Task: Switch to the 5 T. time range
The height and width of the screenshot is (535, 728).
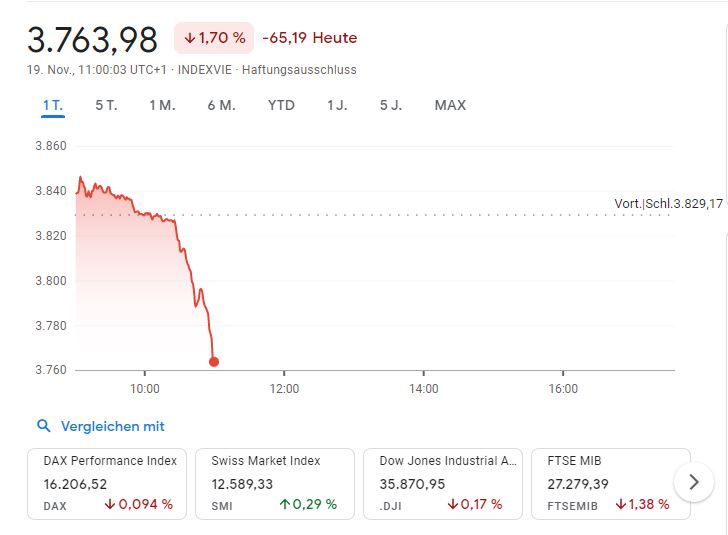Action: pyautogui.click(x=106, y=105)
